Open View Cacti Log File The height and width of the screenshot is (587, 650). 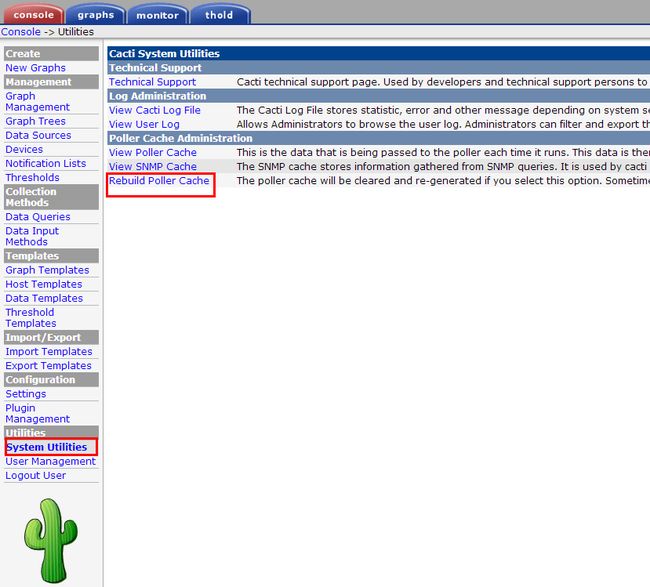point(155,110)
